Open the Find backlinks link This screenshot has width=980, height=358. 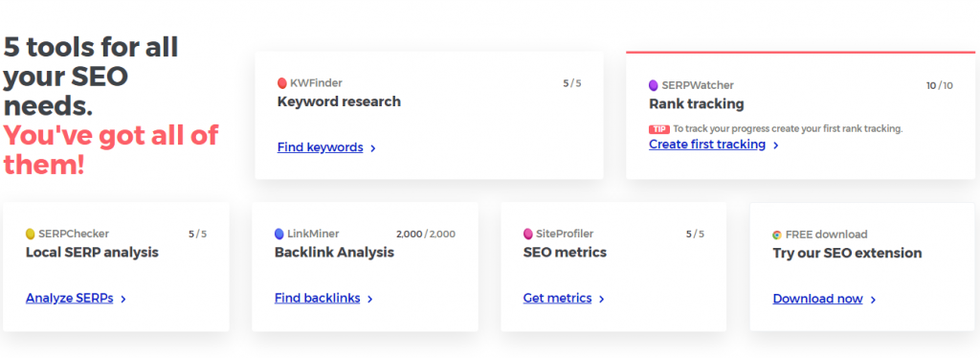point(317,298)
